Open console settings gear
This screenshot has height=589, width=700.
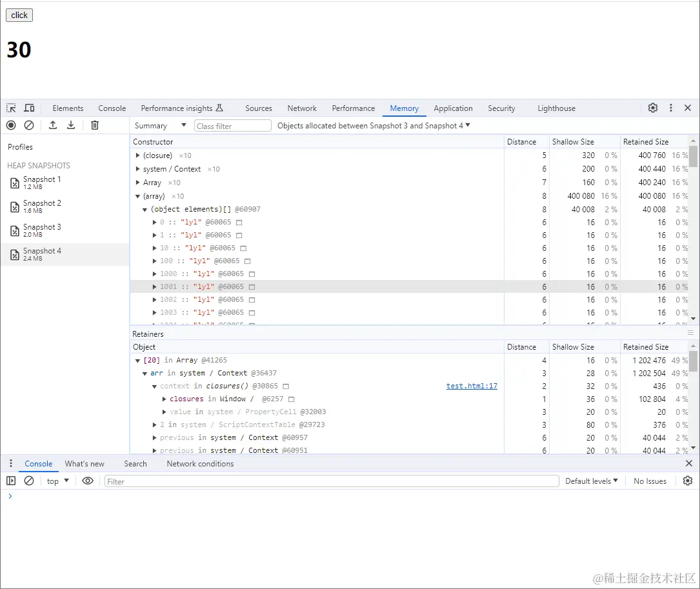coord(688,481)
